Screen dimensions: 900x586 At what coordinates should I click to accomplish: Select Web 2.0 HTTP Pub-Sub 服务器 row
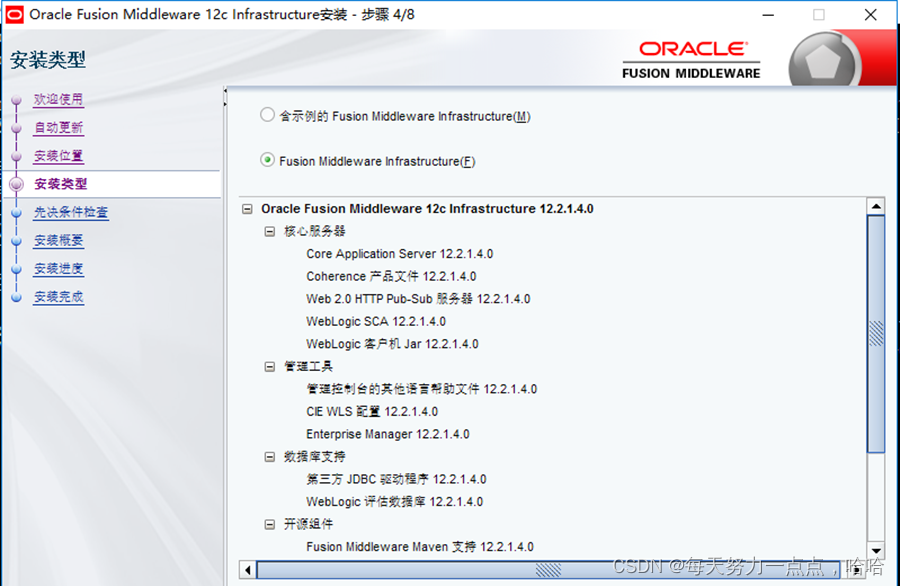coord(418,298)
